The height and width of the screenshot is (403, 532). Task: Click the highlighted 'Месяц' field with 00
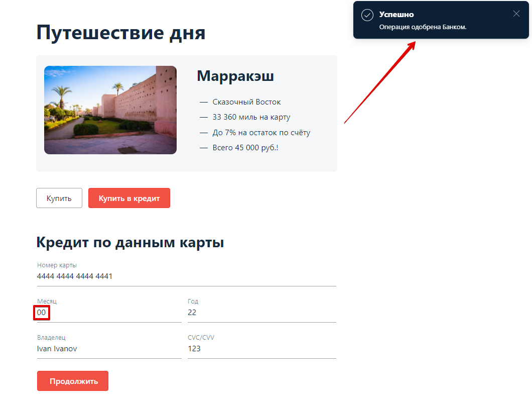[42, 313]
